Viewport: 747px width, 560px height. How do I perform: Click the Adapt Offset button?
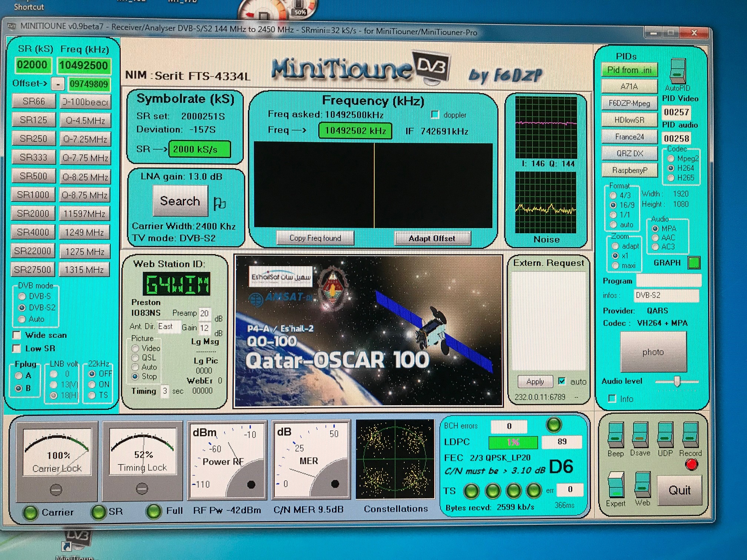pos(432,238)
